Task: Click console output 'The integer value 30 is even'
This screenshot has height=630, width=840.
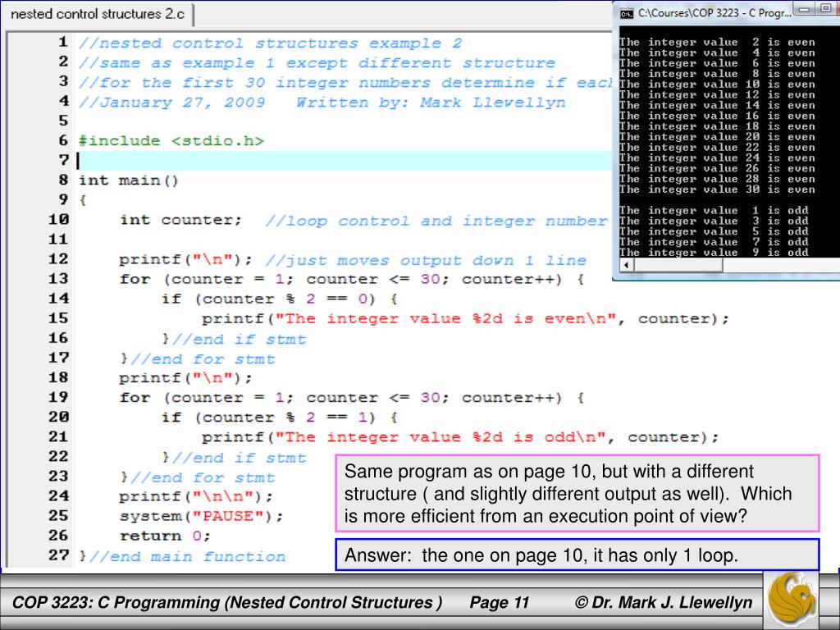Action: click(717, 189)
